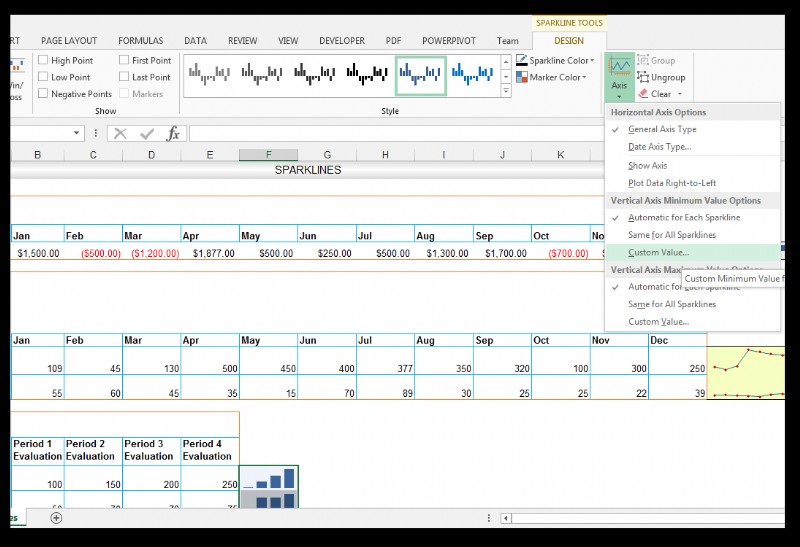Open the Sparkline Color pen icon

pos(521,61)
